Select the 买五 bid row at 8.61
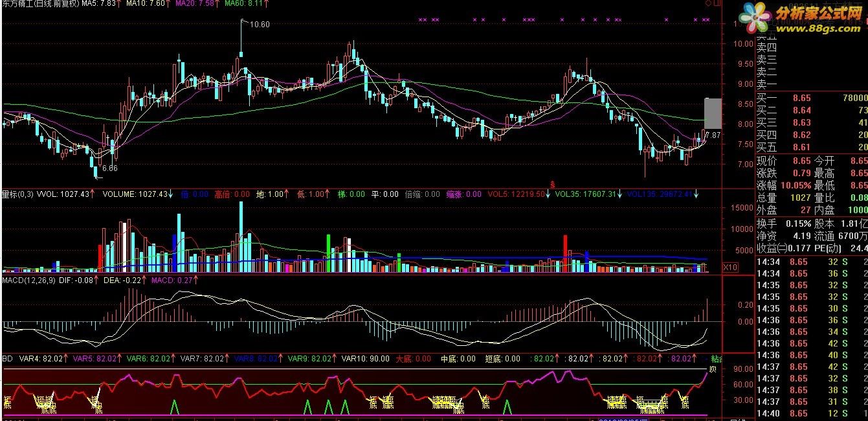This screenshot has width=868, height=421. (812, 147)
